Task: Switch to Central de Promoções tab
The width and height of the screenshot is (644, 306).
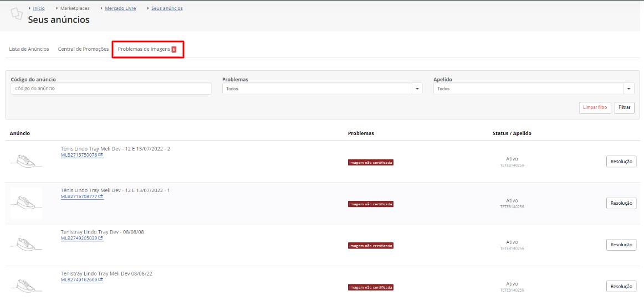Action: [83, 49]
